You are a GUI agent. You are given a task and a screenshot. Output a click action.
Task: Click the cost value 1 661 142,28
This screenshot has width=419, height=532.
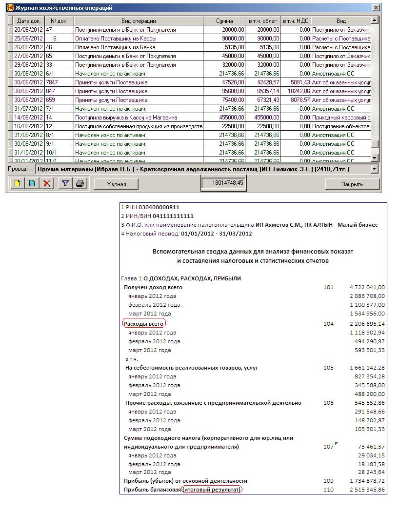367,368
